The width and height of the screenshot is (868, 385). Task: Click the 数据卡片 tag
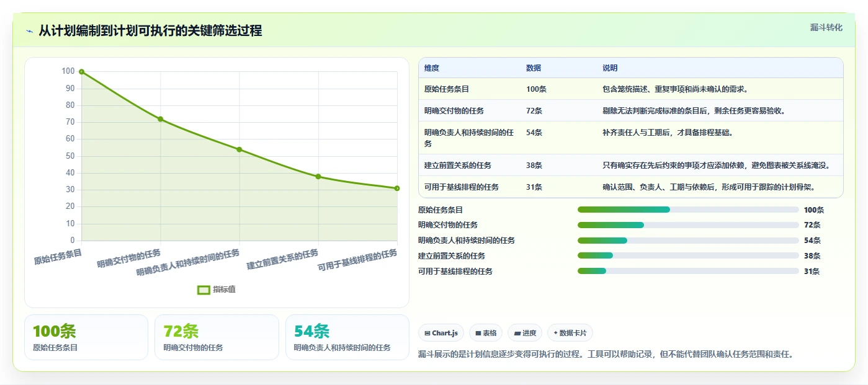coord(570,333)
